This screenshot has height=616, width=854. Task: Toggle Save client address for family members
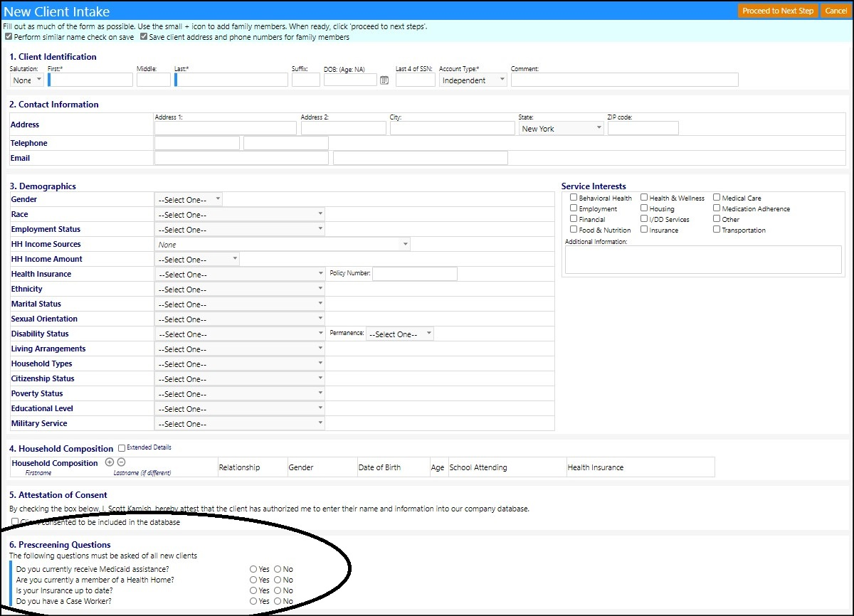coord(144,37)
